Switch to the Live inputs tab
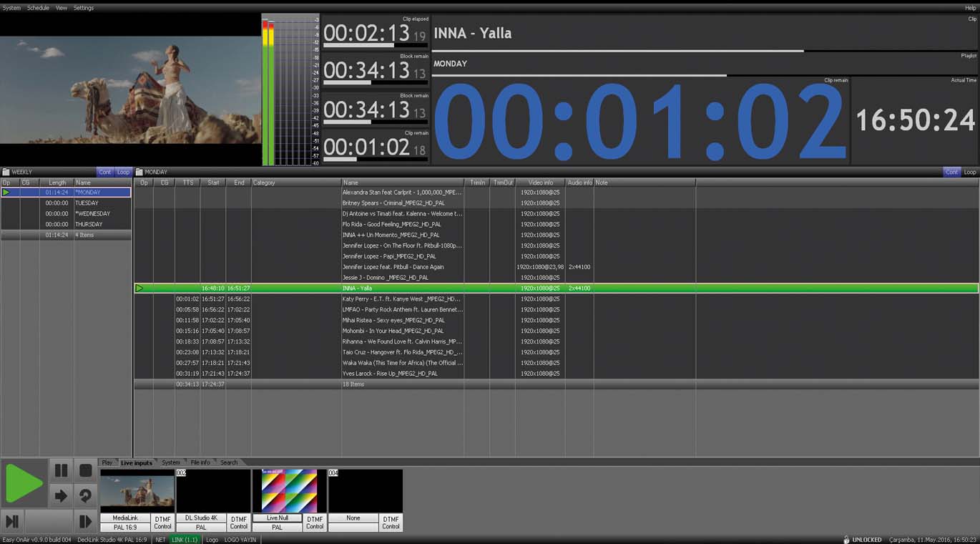The image size is (980, 544). pos(136,462)
